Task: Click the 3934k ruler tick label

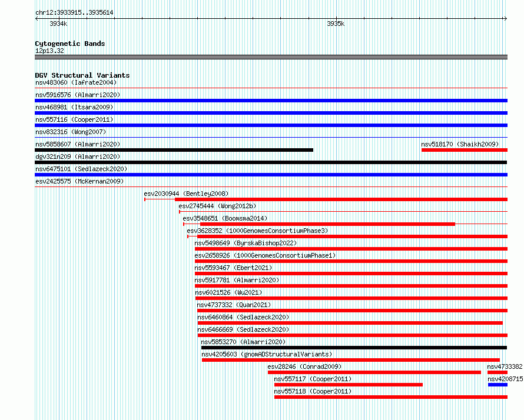Action: coord(58,24)
